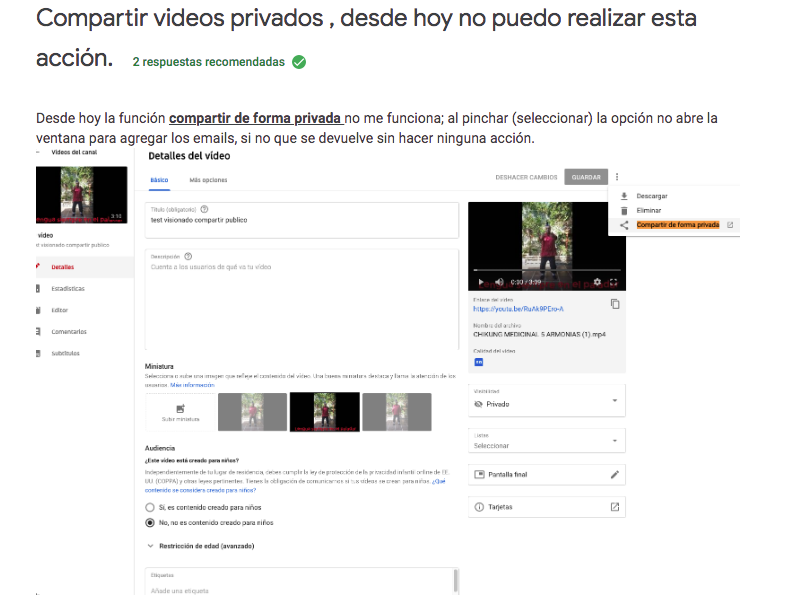Click the file name 'CHIKUNG MEDICINAL 5 ARMONIAS (1).mp4'
The height and width of the screenshot is (607, 785).
coord(539,335)
